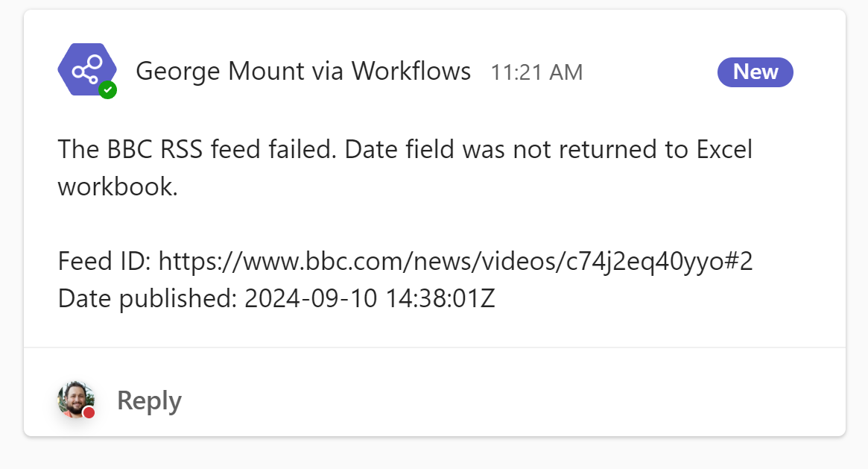Click the 14:38:01Z time value
This screenshot has height=469, width=868.
(440, 299)
